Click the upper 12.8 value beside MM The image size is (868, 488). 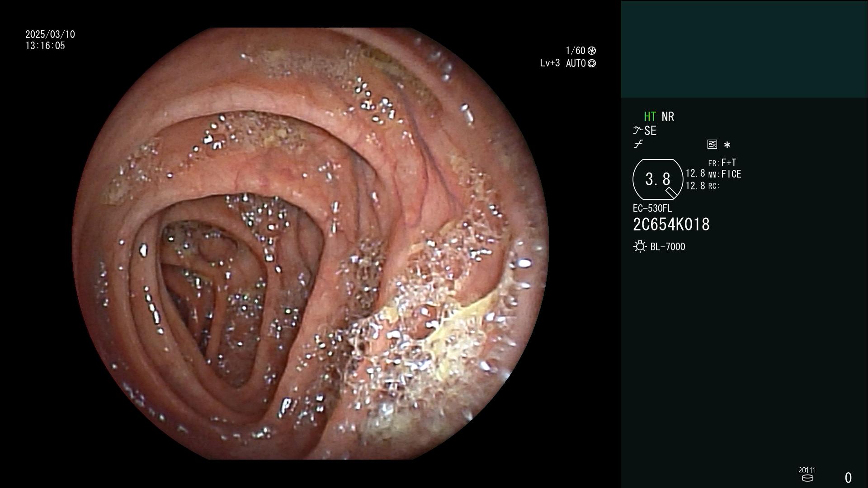695,173
